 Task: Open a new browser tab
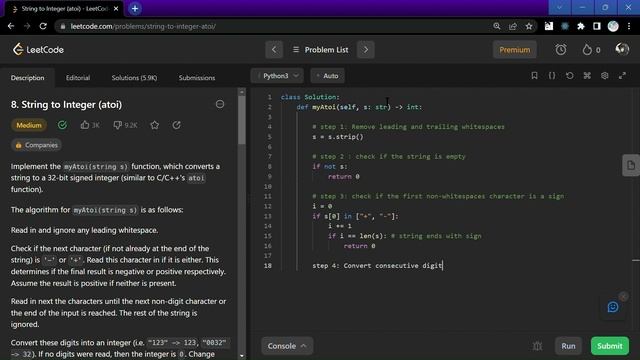135,9
